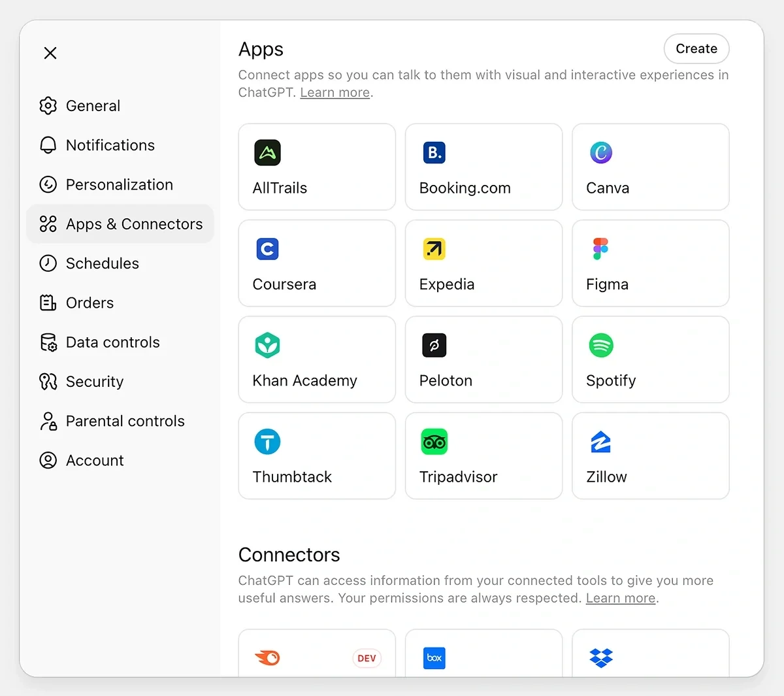Screen dimensions: 784x696
Task: Open the Learn more link under Apps
Action: [x=335, y=92]
